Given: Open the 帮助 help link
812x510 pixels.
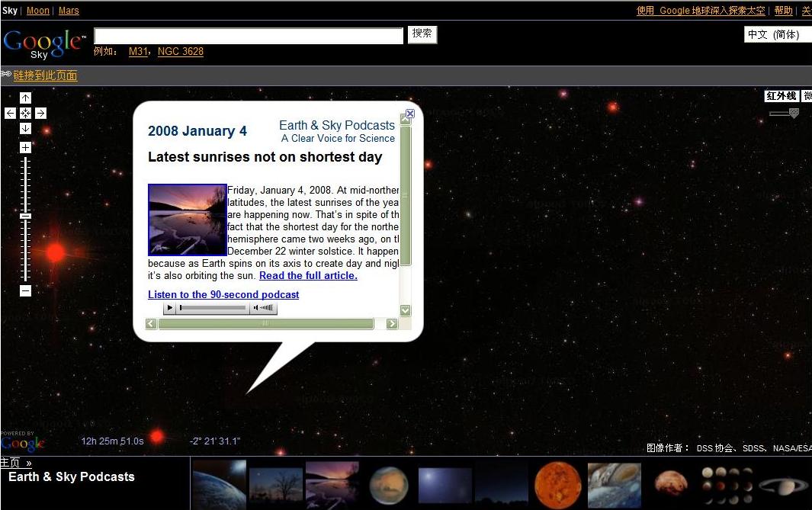Looking at the screenshot, I should tap(784, 11).
